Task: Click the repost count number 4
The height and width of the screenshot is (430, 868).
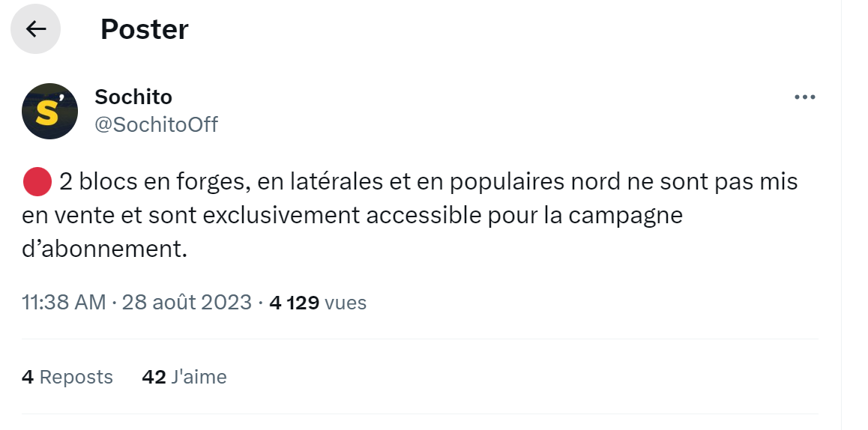Action: click(28, 377)
